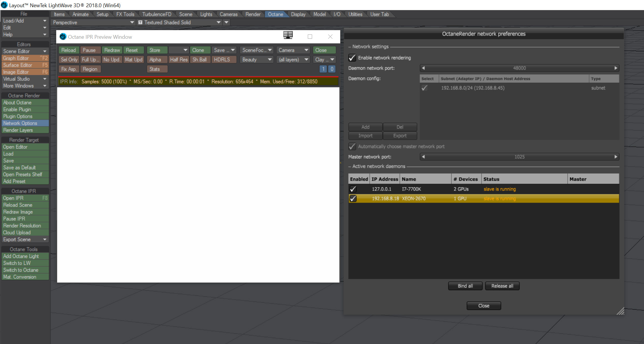Click the Release all button
This screenshot has height=344, width=644.
(x=502, y=286)
